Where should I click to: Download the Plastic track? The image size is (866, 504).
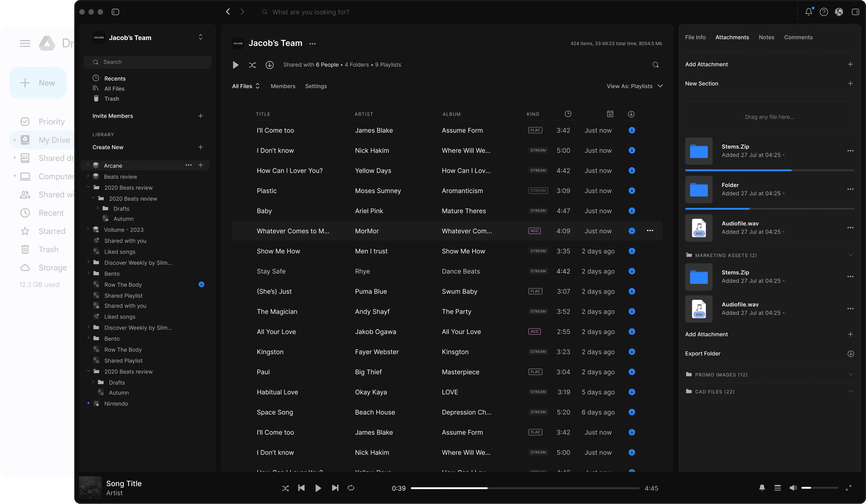click(632, 191)
